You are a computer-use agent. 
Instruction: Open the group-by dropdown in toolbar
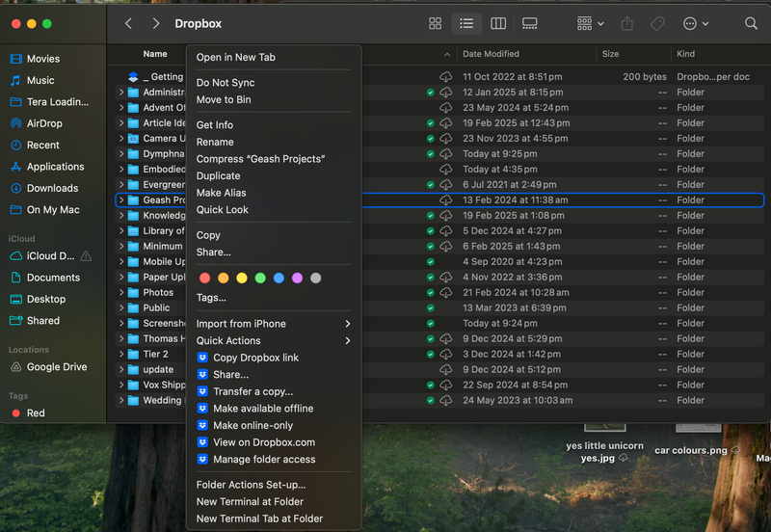pos(590,23)
